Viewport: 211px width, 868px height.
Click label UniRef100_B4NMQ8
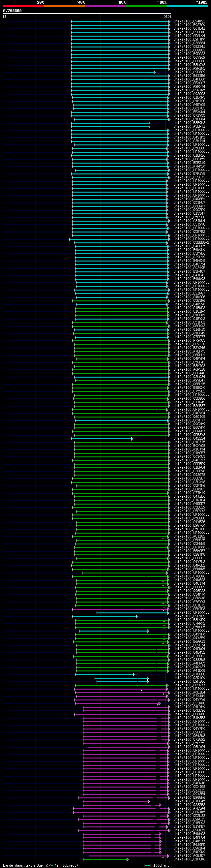(189, 834)
